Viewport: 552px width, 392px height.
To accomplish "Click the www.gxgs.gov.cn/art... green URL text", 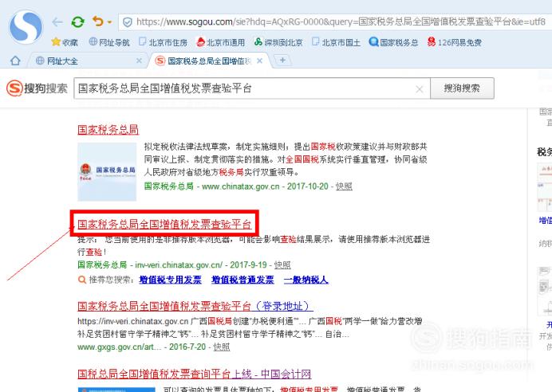I will click(120, 347).
